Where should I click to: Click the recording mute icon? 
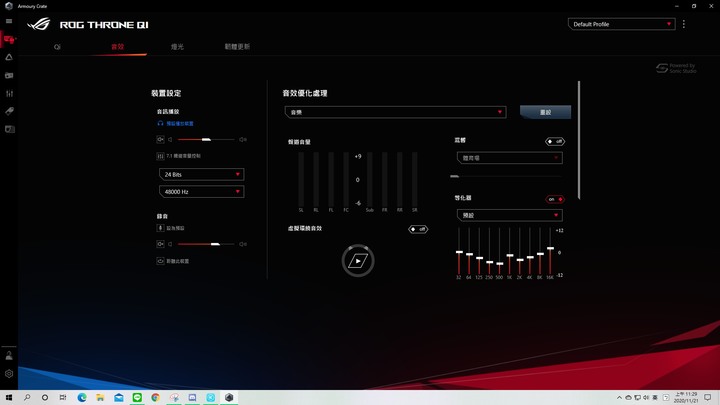point(160,244)
